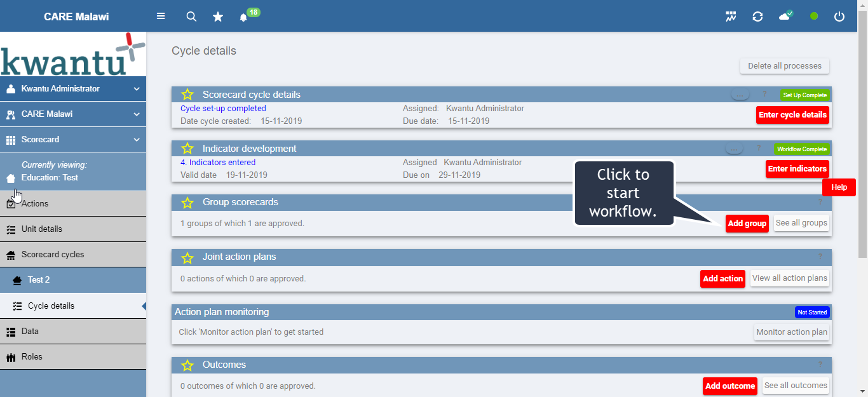This screenshot has height=397, width=868.
Task: Click the green online status dot
Action: 814,16
